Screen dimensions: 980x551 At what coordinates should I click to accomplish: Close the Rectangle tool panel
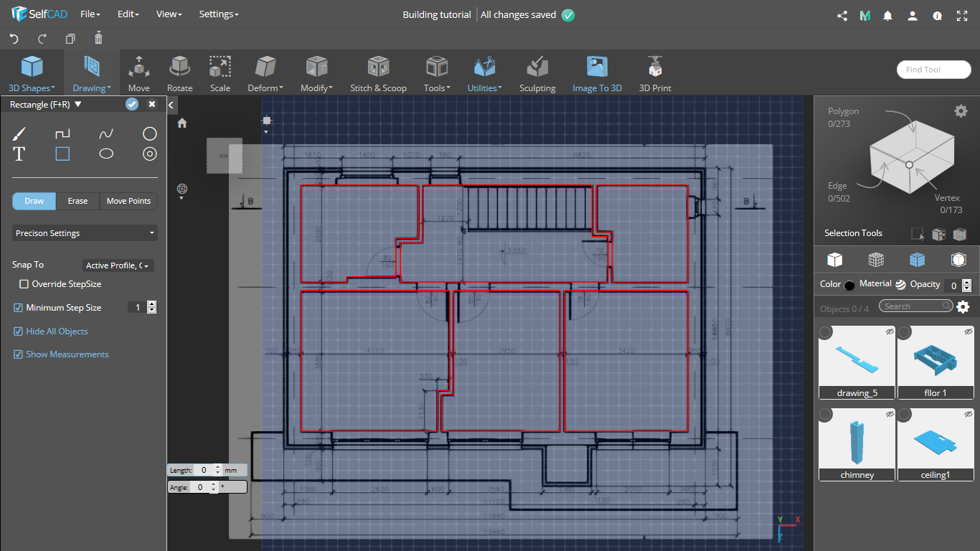(152, 104)
